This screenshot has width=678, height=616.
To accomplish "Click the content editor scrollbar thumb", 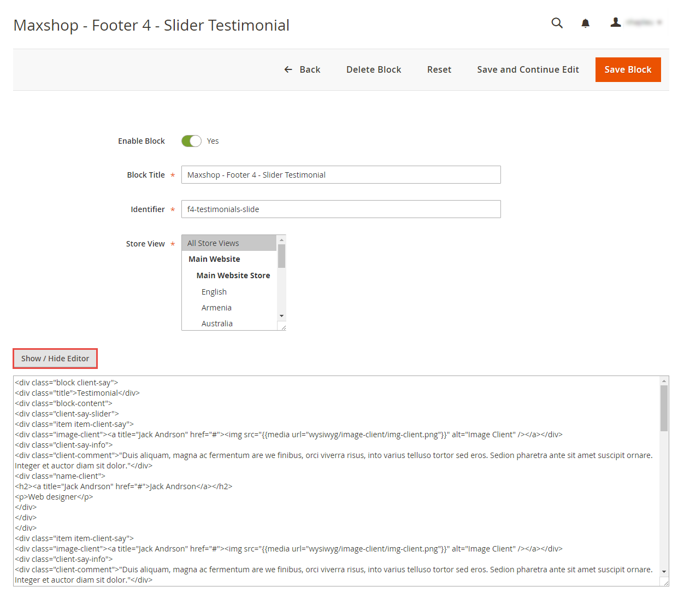I will point(664,408).
